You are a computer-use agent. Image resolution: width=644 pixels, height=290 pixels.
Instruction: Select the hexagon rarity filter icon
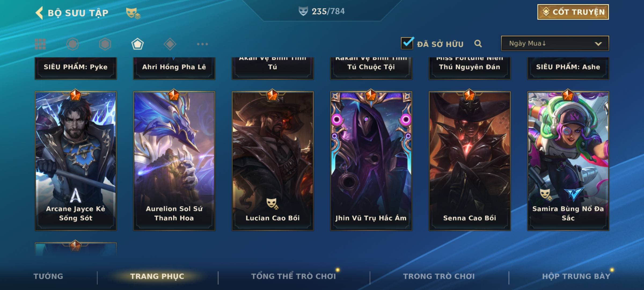tap(105, 44)
